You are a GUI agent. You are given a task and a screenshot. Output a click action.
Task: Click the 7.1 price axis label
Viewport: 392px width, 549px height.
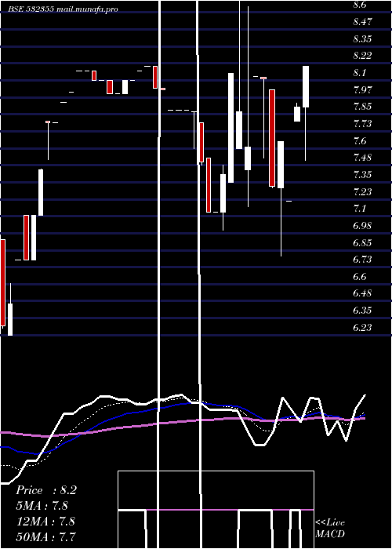click(359, 209)
